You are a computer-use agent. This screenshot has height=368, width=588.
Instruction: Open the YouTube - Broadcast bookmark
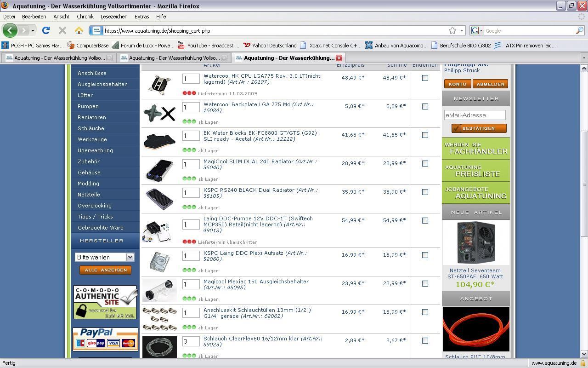(x=209, y=45)
